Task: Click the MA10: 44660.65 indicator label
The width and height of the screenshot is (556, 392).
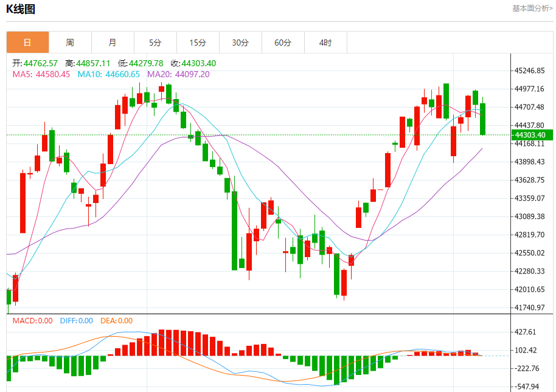Action: 108,74
